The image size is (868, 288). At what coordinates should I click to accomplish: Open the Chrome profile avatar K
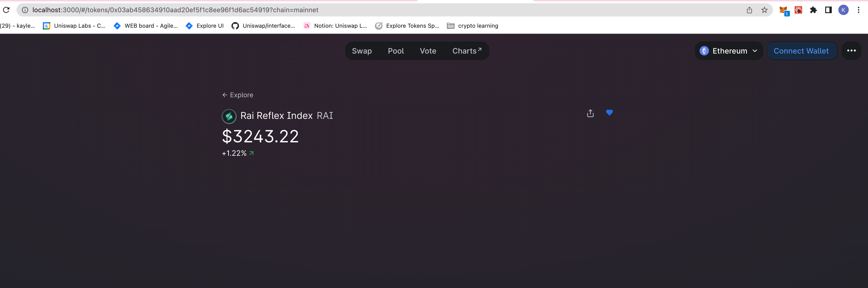pyautogui.click(x=843, y=10)
